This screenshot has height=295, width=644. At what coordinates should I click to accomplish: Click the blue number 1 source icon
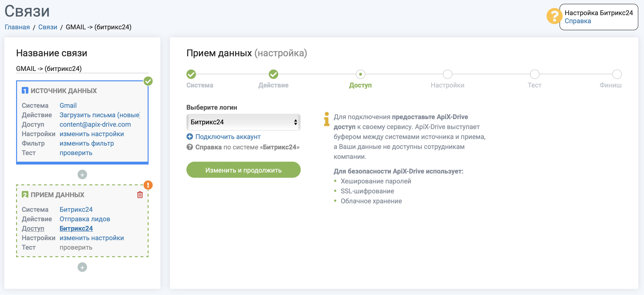point(25,91)
